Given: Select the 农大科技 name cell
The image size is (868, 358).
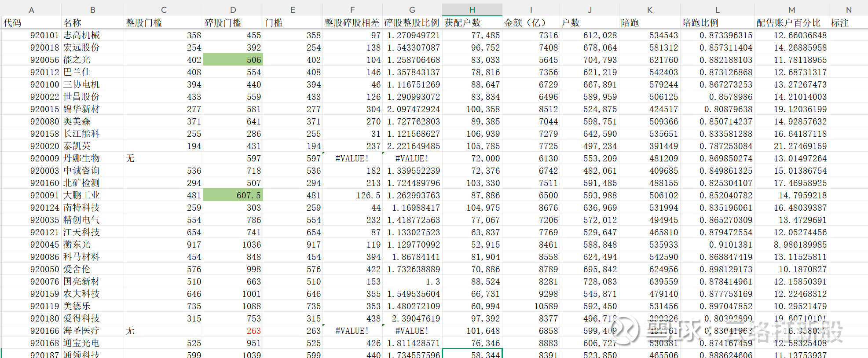Looking at the screenshot, I should click(x=92, y=294).
